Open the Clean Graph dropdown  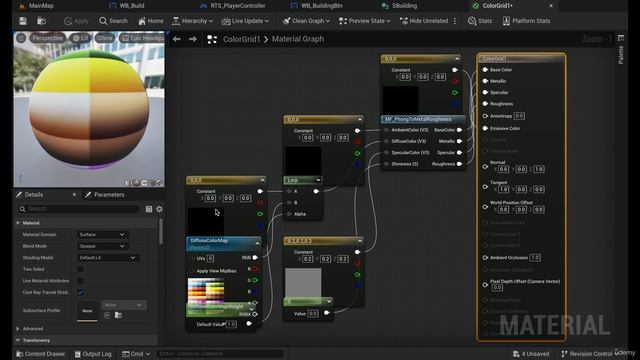click(x=306, y=21)
